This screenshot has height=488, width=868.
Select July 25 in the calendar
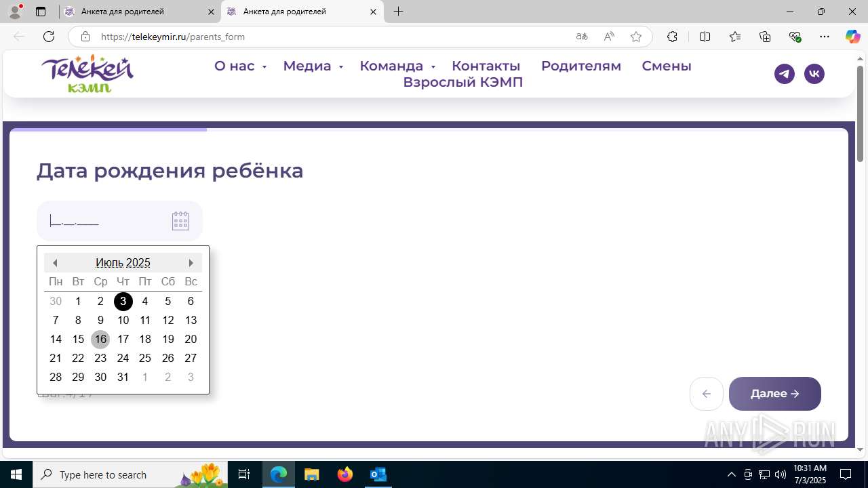(x=145, y=359)
